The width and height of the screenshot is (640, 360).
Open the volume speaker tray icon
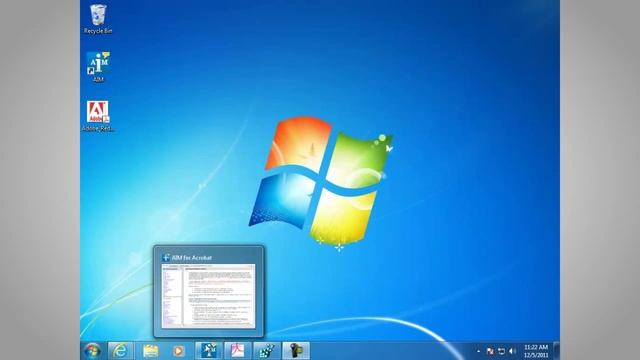pyautogui.click(x=513, y=351)
